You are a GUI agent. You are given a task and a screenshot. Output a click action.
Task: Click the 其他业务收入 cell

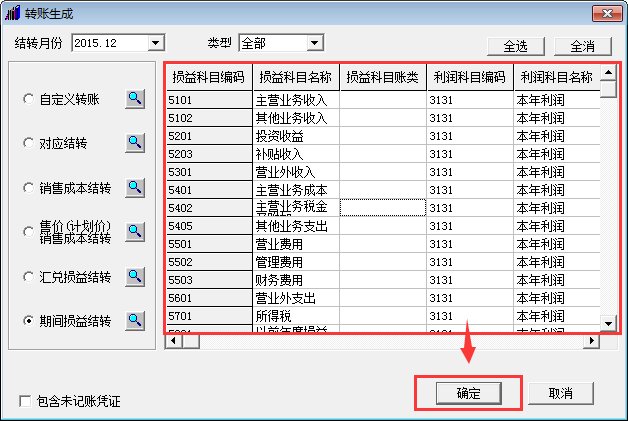(296, 118)
